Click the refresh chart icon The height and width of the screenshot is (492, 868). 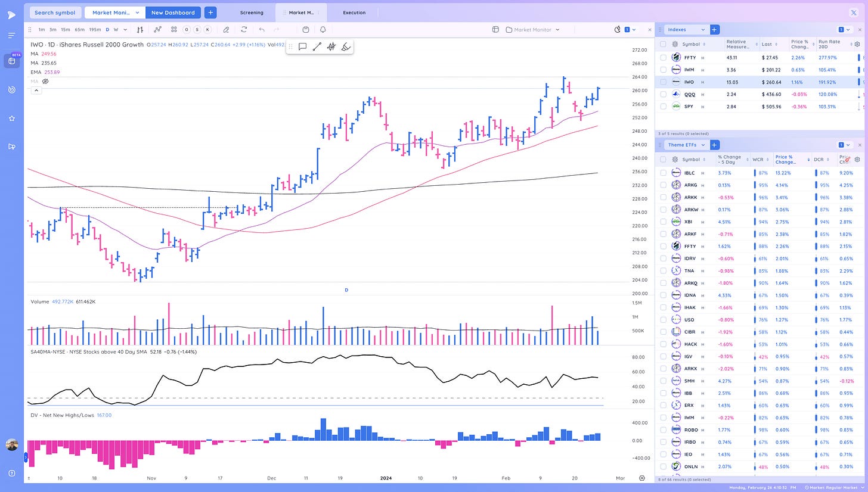244,29
